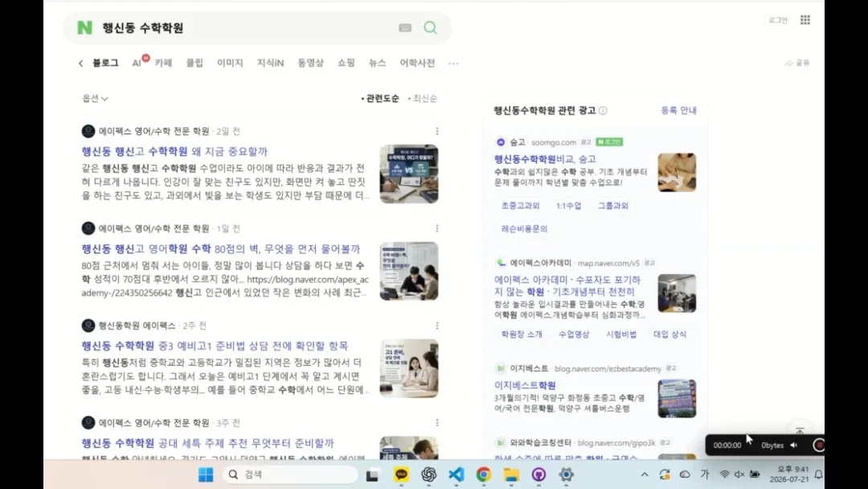Click the 숨고 advertiser logo icon
This screenshot has height=489, width=868.
[x=501, y=142]
